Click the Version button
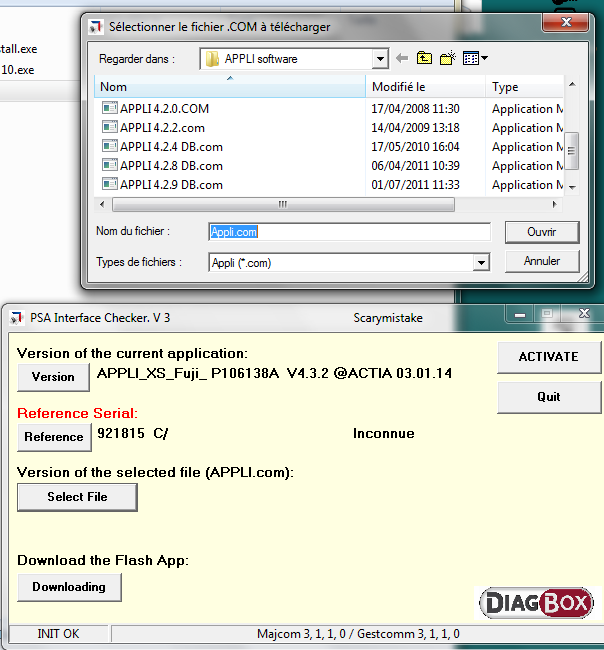 tap(53, 377)
